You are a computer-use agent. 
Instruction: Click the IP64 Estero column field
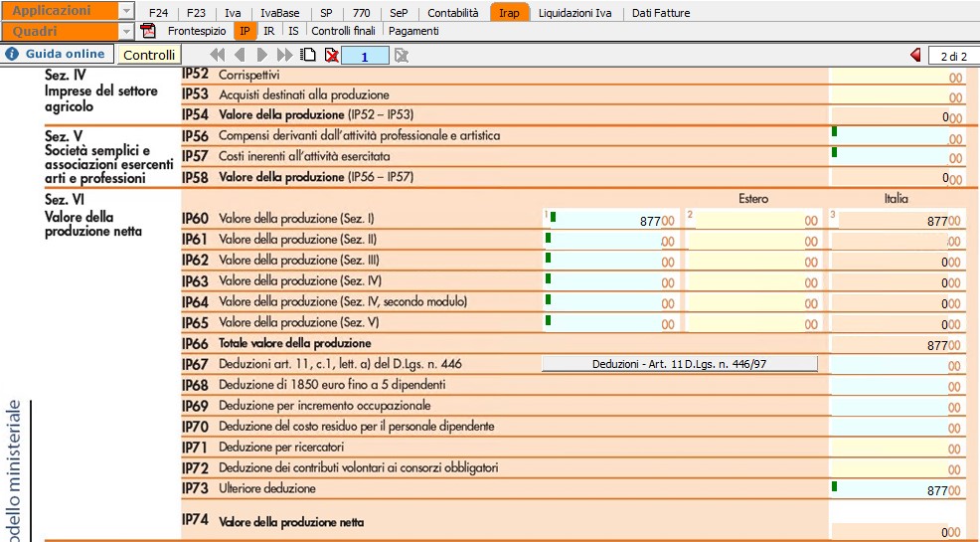point(753,302)
